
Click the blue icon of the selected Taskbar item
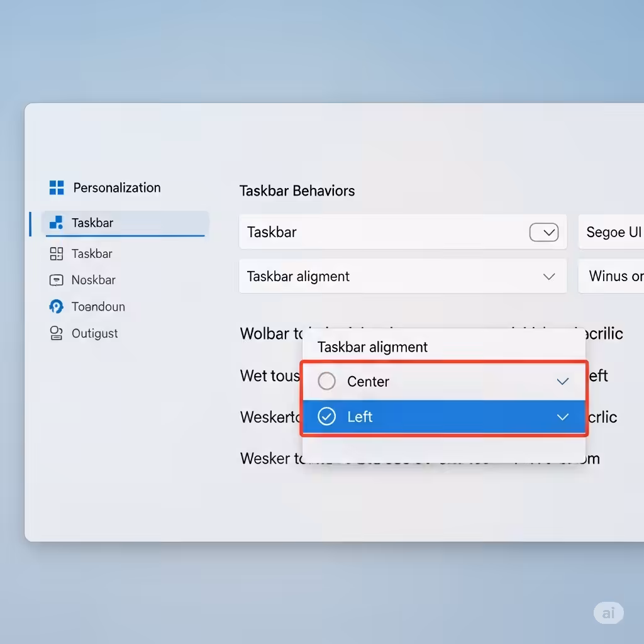click(56, 222)
